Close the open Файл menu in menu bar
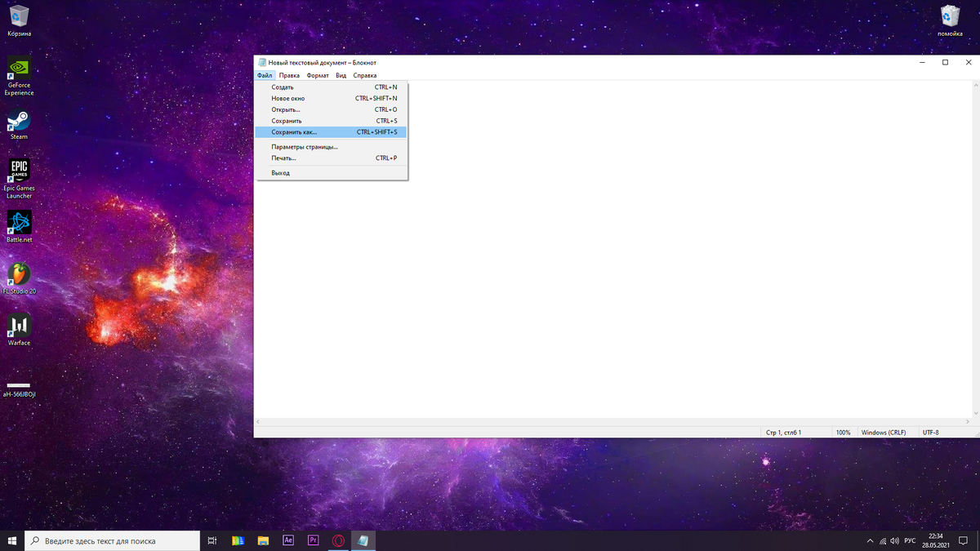The width and height of the screenshot is (980, 551). 265,75
